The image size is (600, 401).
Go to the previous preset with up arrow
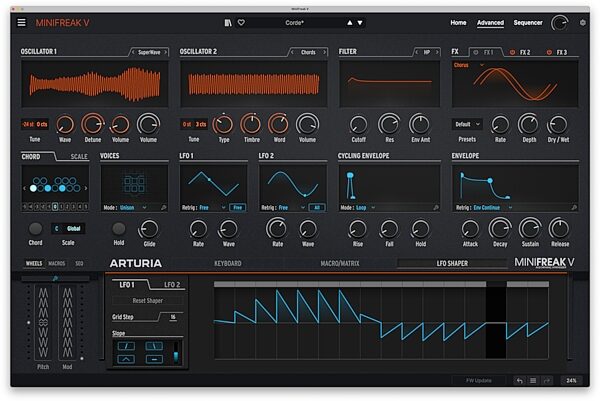(x=349, y=23)
